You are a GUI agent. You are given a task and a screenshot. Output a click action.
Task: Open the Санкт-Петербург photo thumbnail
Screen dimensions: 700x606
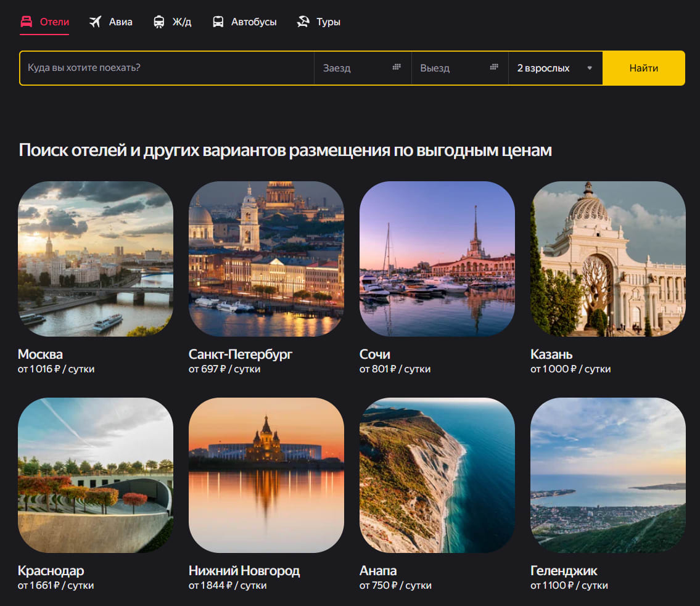pyautogui.click(x=266, y=259)
